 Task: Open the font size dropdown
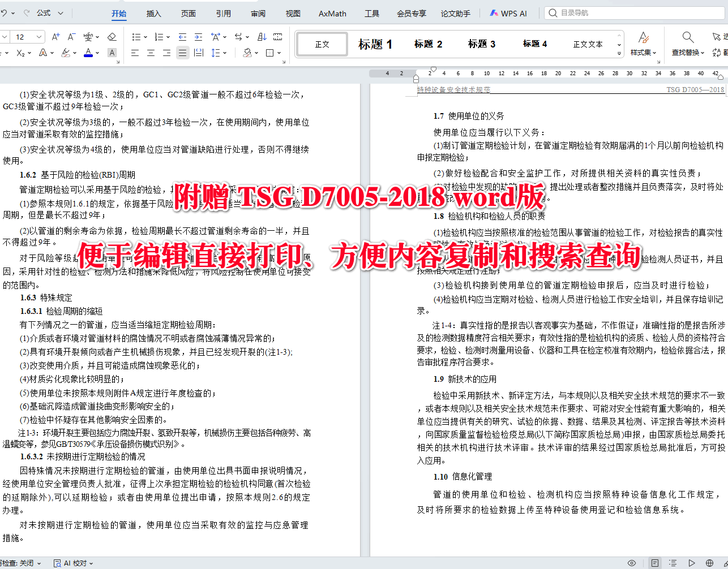click(x=38, y=36)
